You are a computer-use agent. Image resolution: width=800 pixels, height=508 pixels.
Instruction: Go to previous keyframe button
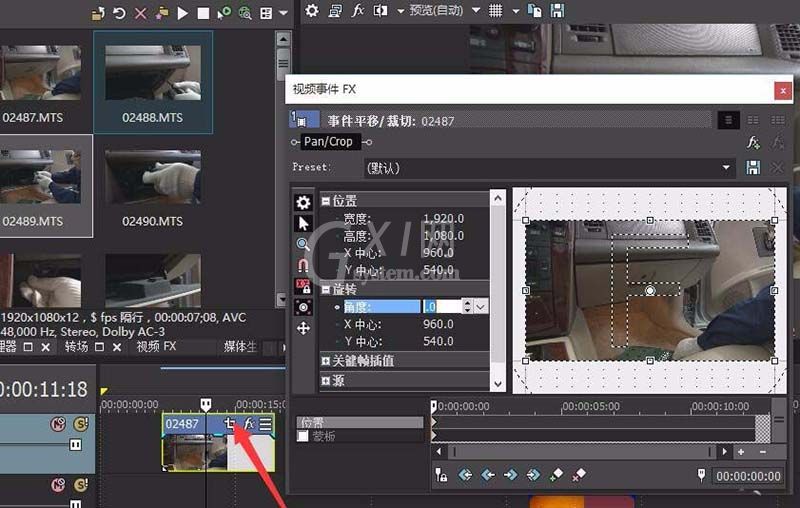[x=488, y=475]
